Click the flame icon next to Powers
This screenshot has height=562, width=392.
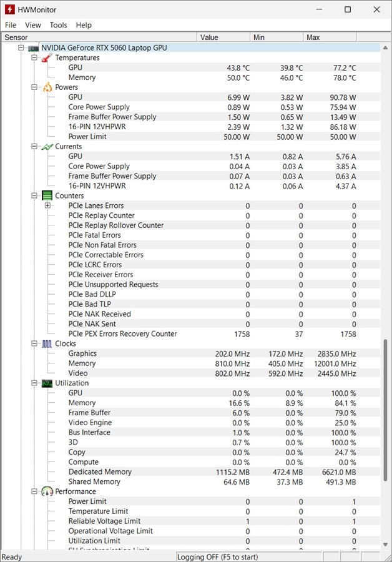47,87
